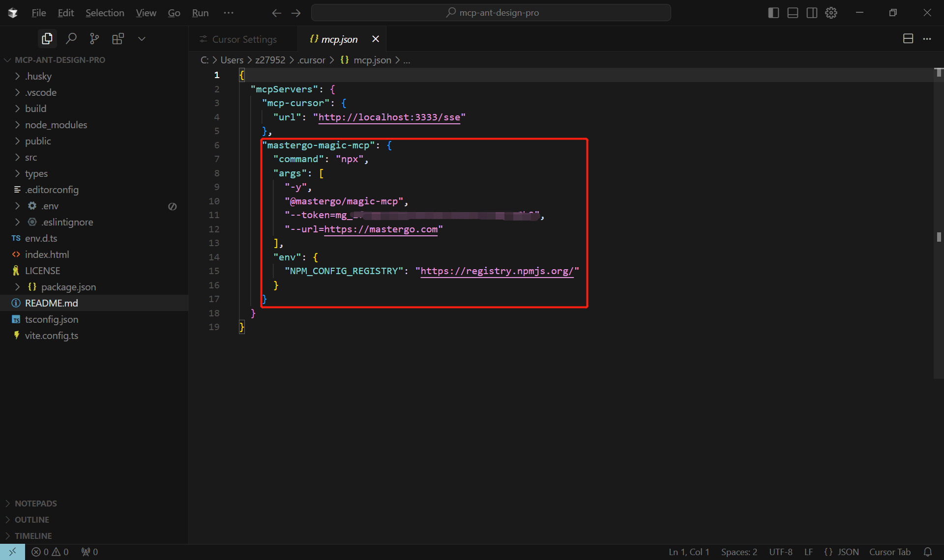Go forward with the right arrow
The image size is (944, 560).
tap(296, 13)
